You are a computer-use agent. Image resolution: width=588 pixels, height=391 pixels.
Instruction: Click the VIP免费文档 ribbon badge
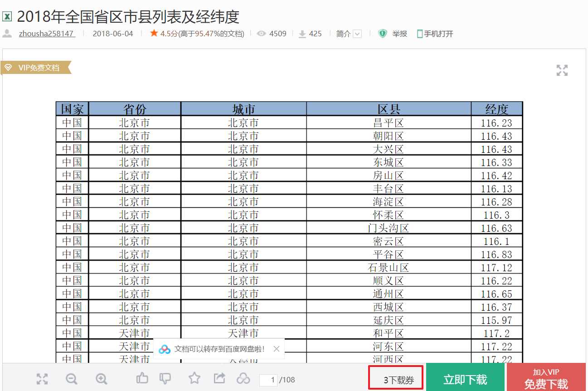[x=36, y=68]
